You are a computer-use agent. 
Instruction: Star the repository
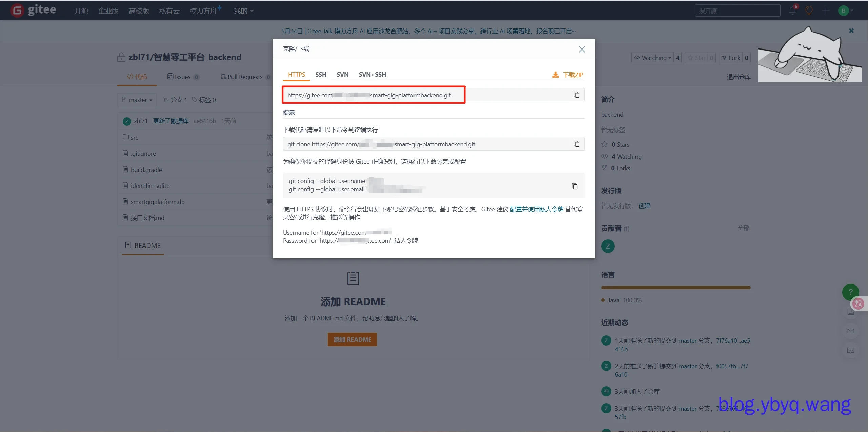click(697, 58)
